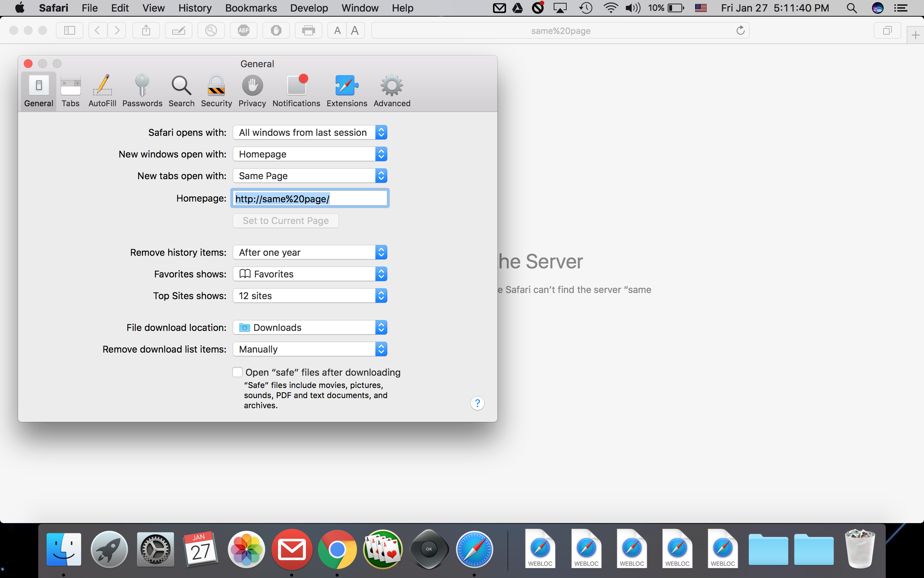This screenshot has width=924, height=578.
Task: Open the AutoFill preferences pane
Action: pos(103,91)
